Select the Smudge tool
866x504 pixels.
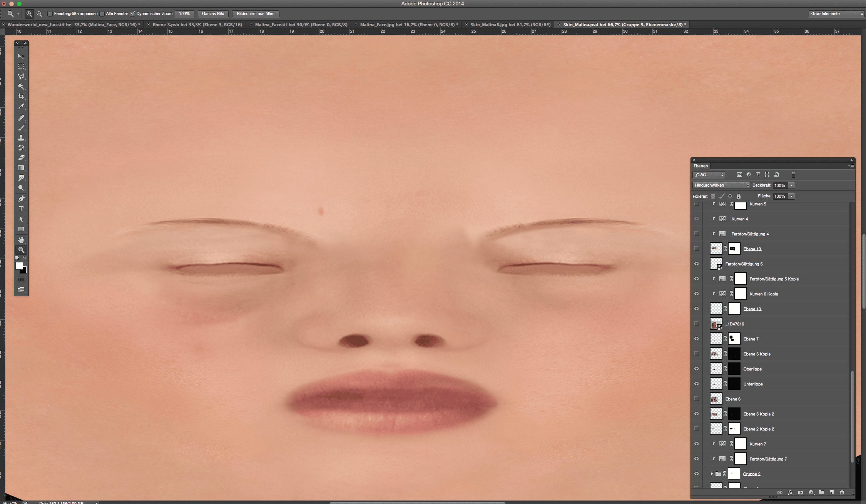[x=21, y=178]
